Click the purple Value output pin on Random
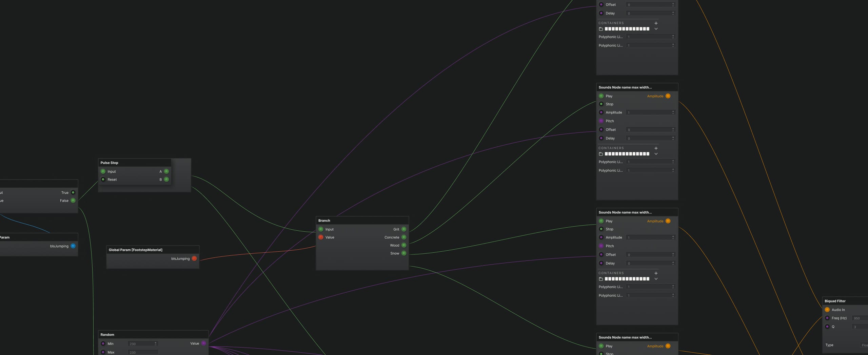The image size is (868, 355). pos(204,343)
